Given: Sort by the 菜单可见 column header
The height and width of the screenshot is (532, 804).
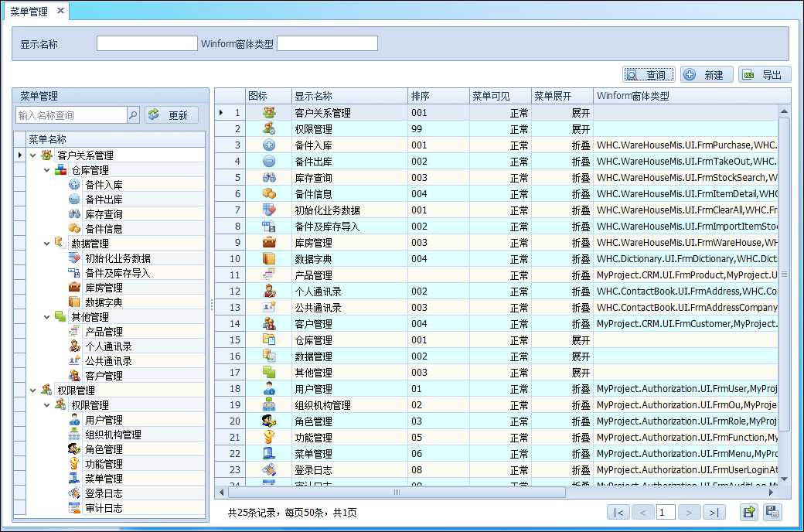Looking at the screenshot, I should coord(500,96).
